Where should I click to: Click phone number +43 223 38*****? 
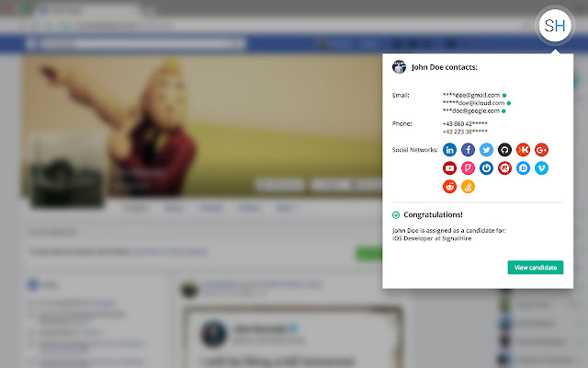pyautogui.click(x=465, y=132)
